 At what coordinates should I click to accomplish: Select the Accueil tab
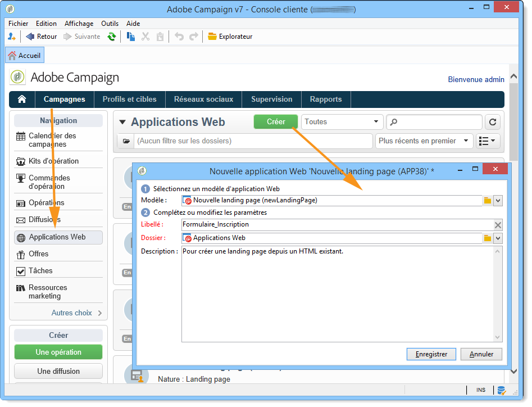[x=25, y=55]
